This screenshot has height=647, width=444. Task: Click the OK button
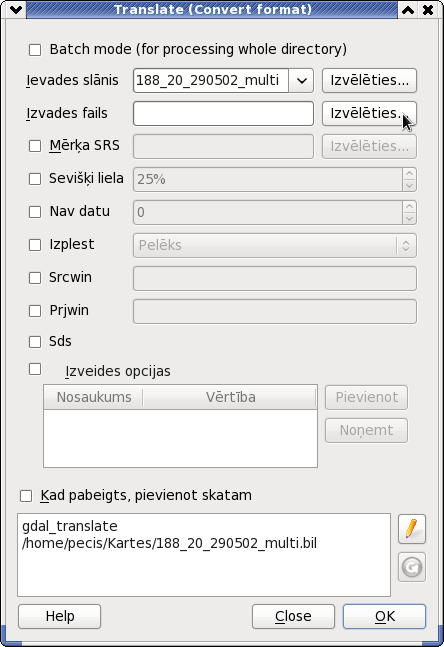(384, 616)
